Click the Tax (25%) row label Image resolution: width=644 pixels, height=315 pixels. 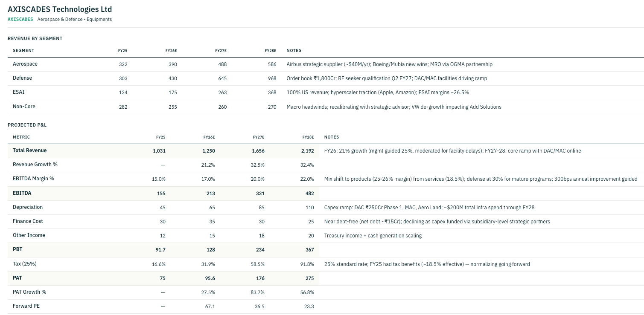25,264
